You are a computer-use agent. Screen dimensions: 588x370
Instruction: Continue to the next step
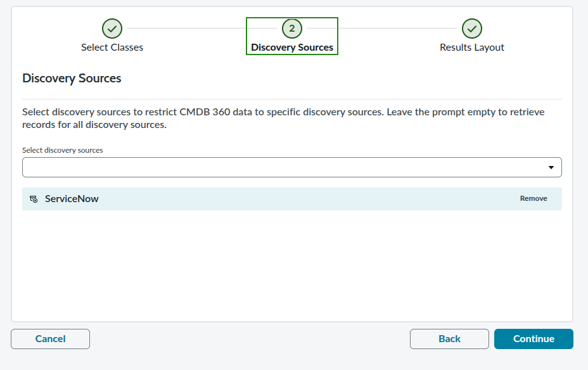(x=534, y=339)
